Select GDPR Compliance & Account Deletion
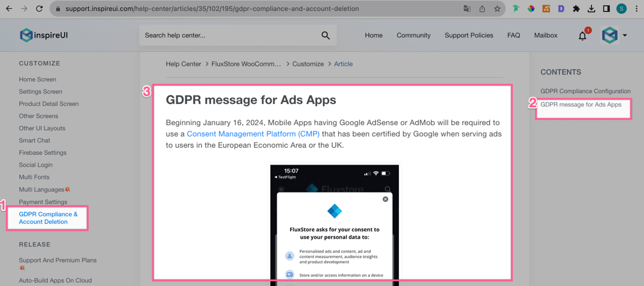Viewport: 644px width, 286px height. [x=48, y=218]
